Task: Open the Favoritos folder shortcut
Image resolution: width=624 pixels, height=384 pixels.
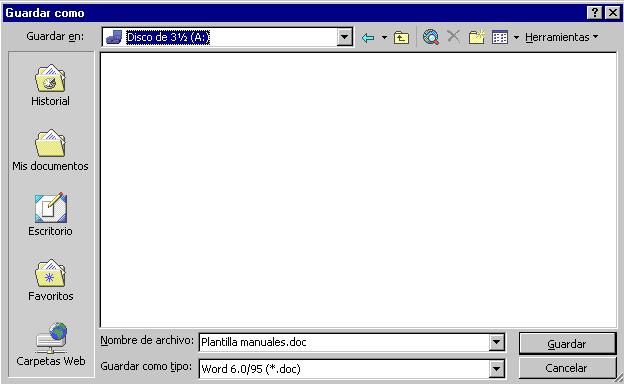Action: 50,280
